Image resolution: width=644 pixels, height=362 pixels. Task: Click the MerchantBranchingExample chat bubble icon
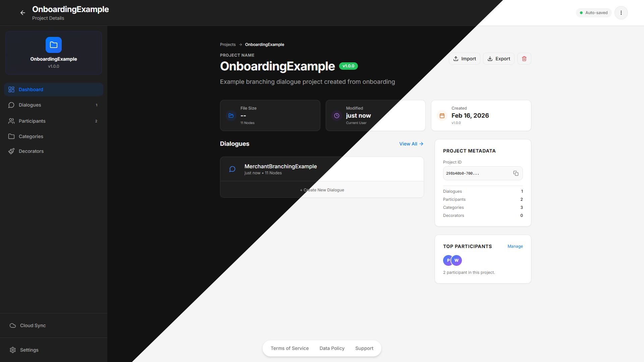[x=232, y=169]
